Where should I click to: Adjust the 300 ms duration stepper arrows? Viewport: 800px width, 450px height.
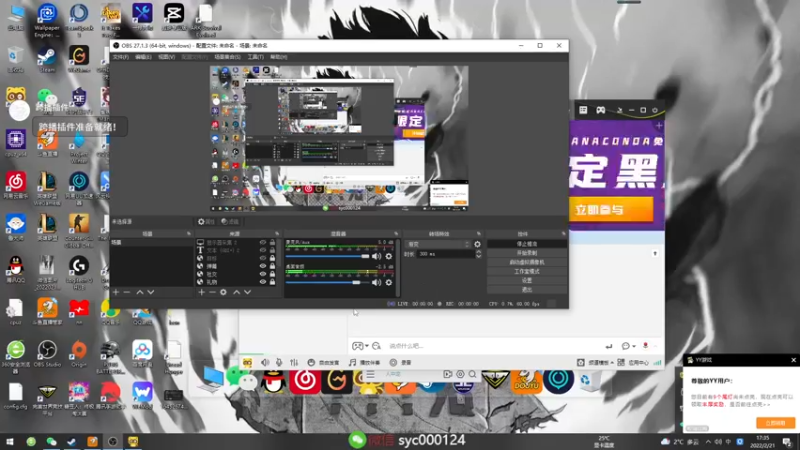point(478,254)
